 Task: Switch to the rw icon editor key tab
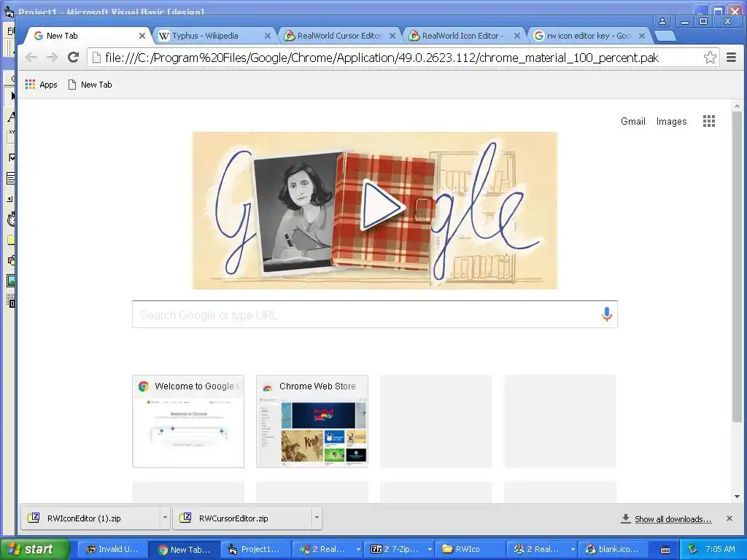tap(587, 36)
